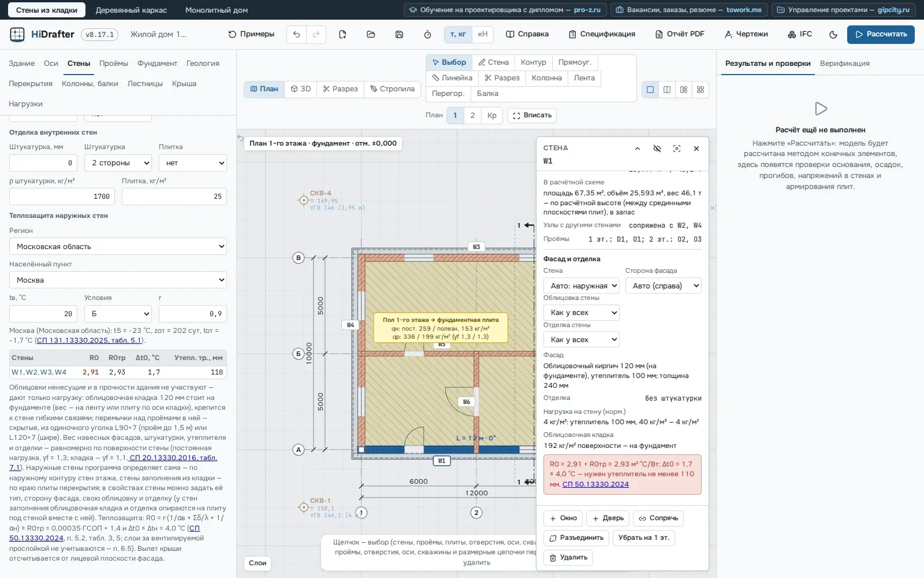The image size is (924, 578).
Task: Click the small arrow icon left of the plan title
Action: coord(241,138)
